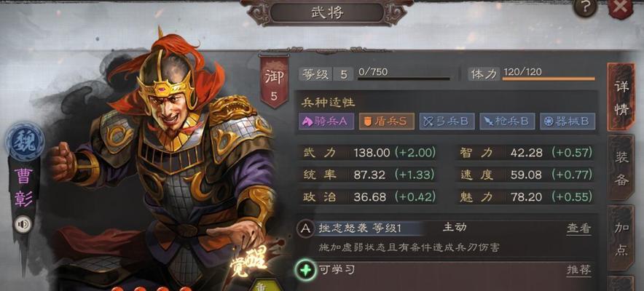
Task: Click 查看 to view skill details
Action: coord(579,228)
